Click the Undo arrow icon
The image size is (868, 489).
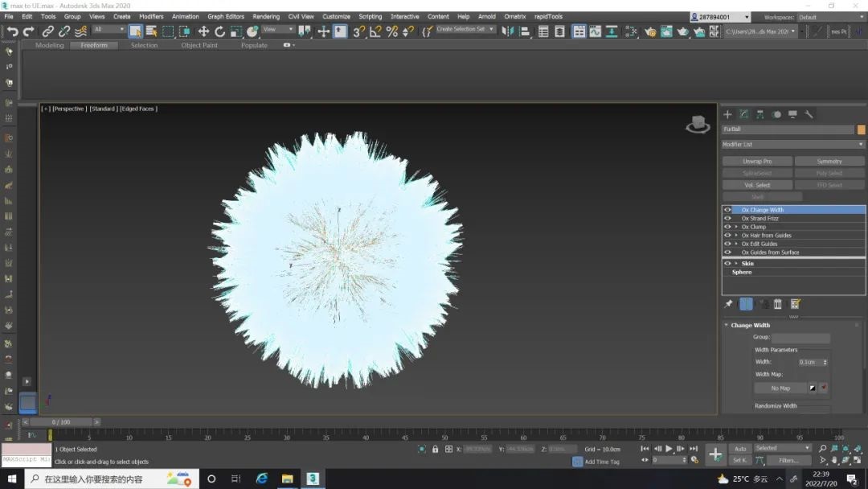(x=12, y=31)
